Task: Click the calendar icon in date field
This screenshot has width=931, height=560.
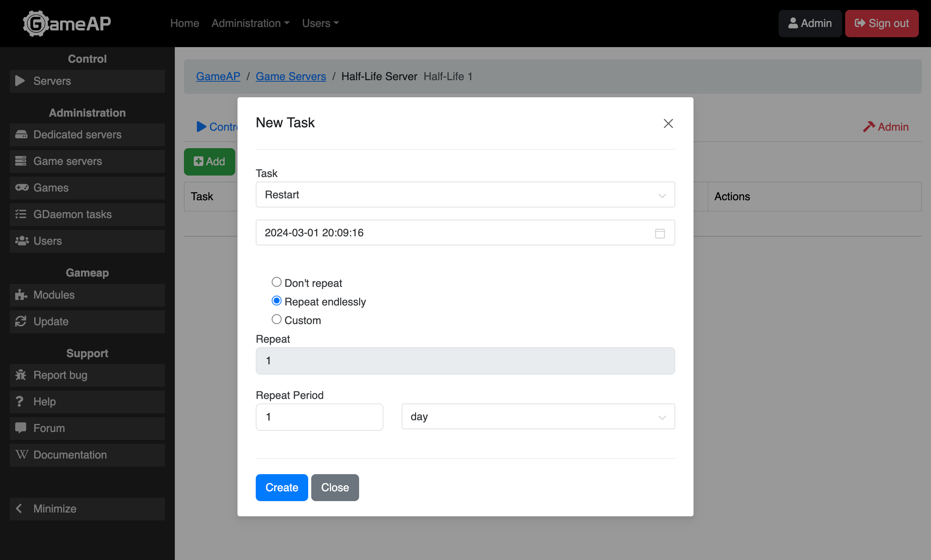Action: (x=660, y=233)
